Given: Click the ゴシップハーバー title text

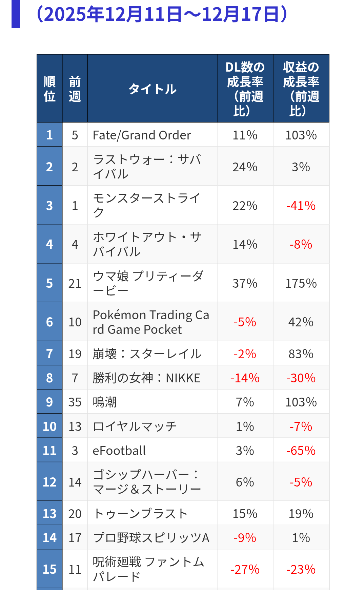Looking at the screenshot, I should pyautogui.click(x=147, y=482).
